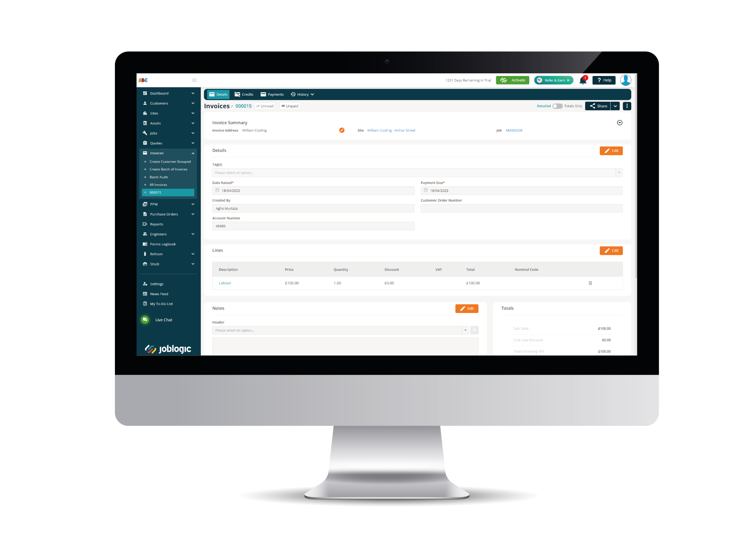Click the Notifications bell icon

(x=583, y=80)
